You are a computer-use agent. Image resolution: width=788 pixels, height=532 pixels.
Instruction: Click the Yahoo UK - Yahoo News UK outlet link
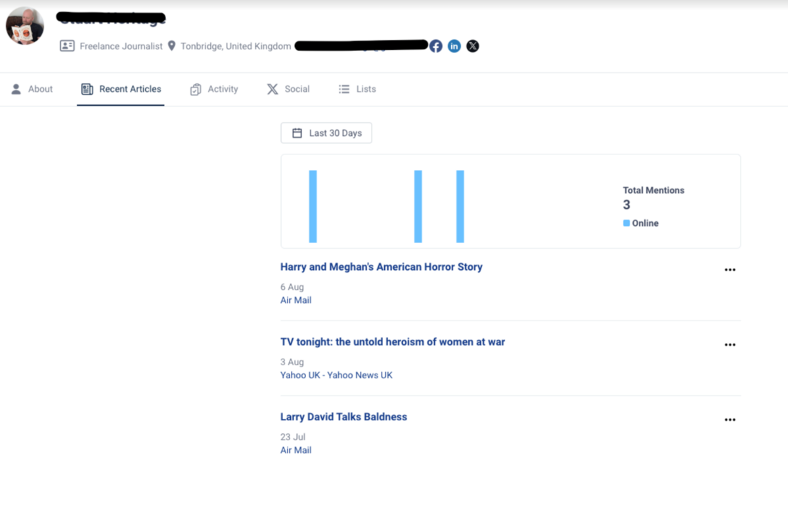point(336,375)
